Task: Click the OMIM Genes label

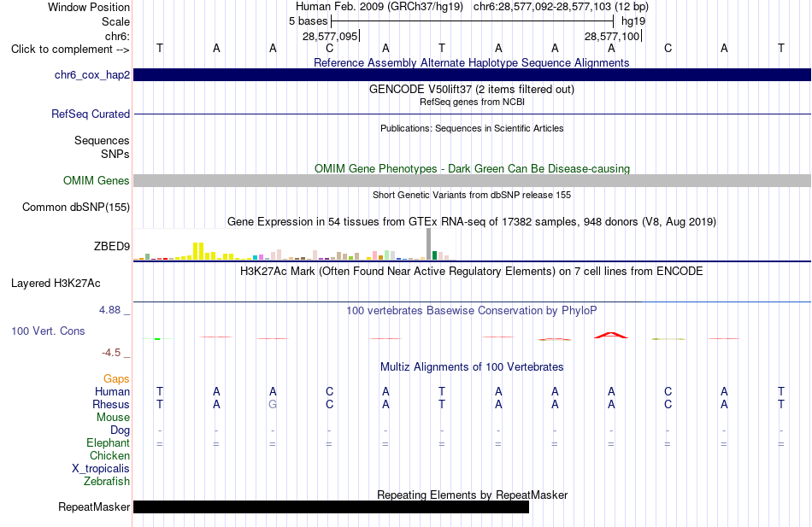Action: coord(97,181)
